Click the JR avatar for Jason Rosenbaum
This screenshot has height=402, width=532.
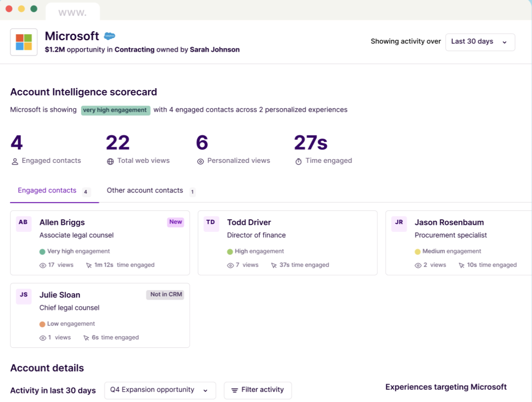pos(399,224)
